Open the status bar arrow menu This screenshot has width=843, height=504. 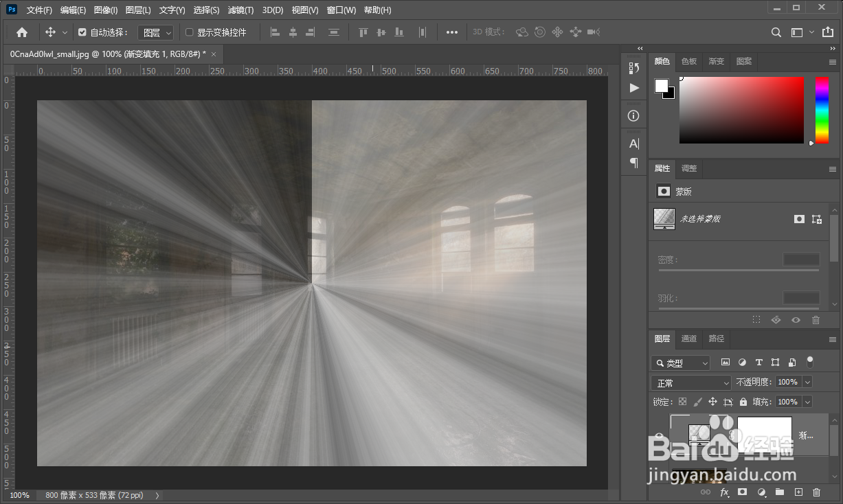coord(157,495)
